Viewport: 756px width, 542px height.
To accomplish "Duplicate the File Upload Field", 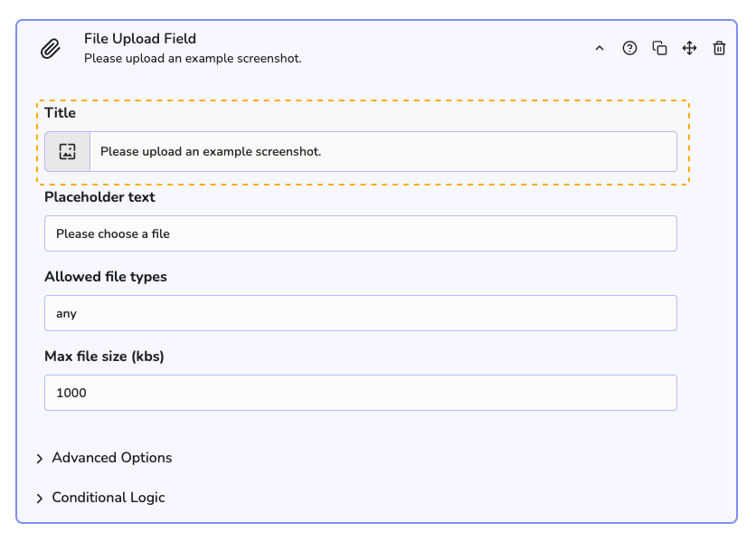I will [659, 49].
